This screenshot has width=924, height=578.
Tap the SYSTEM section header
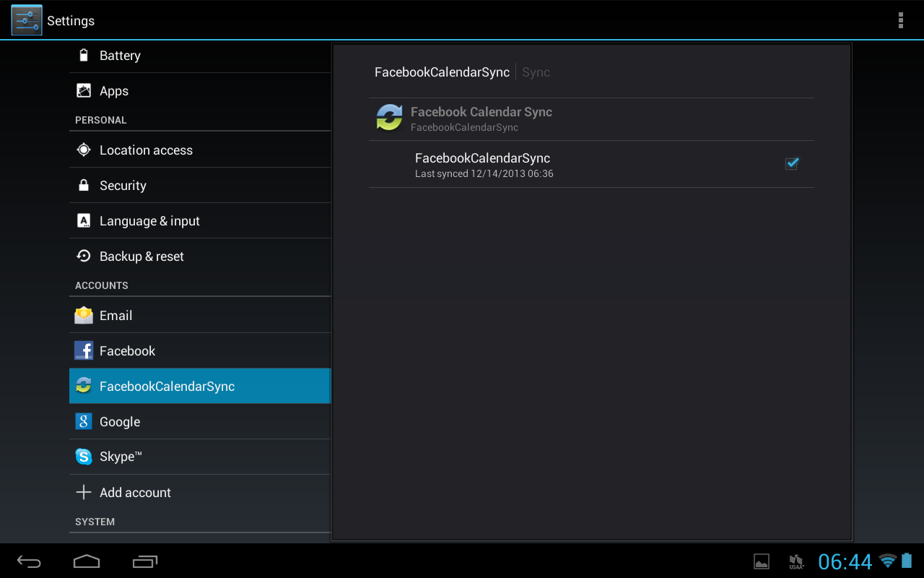coord(95,522)
